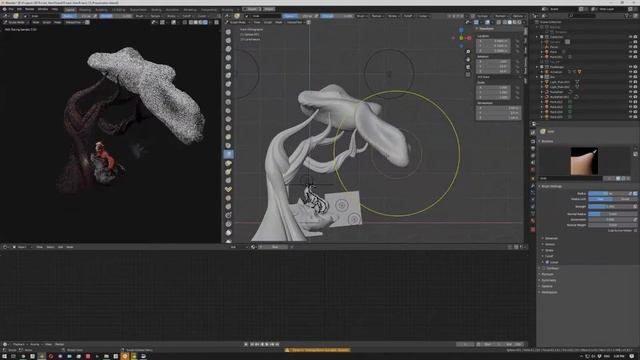This screenshot has height=360, width=640.
Task: Set Radius Unit to Scene
Action: tap(625, 199)
